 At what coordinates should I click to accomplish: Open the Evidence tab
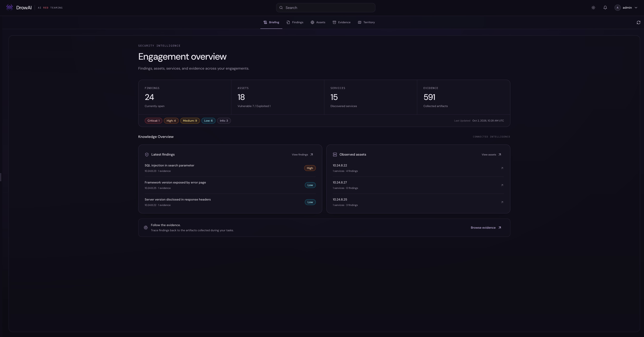click(342, 22)
